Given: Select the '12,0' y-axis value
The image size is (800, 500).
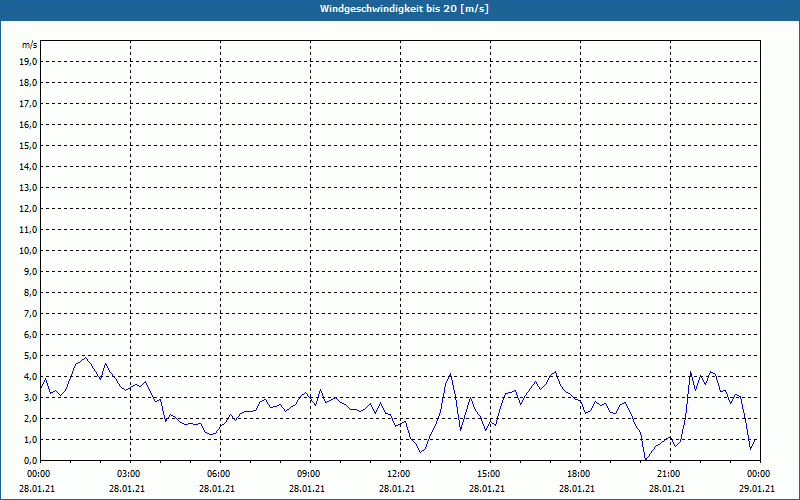Looking at the screenshot, I should click(28, 208).
